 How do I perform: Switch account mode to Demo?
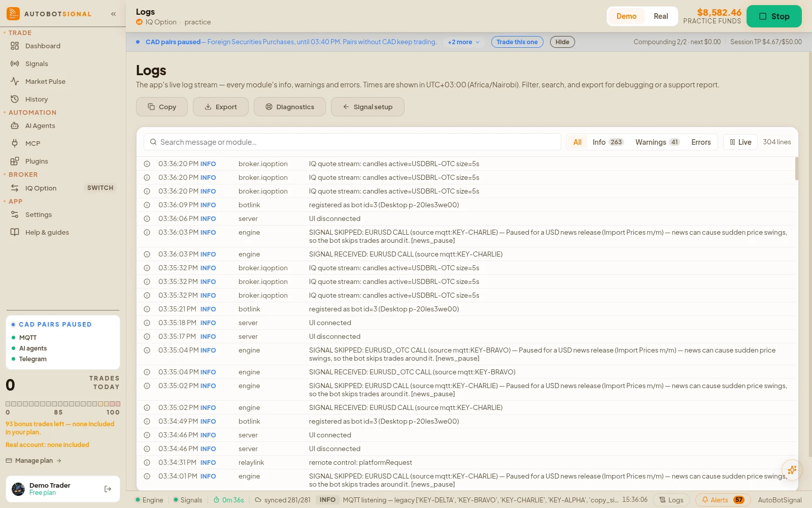tap(626, 16)
